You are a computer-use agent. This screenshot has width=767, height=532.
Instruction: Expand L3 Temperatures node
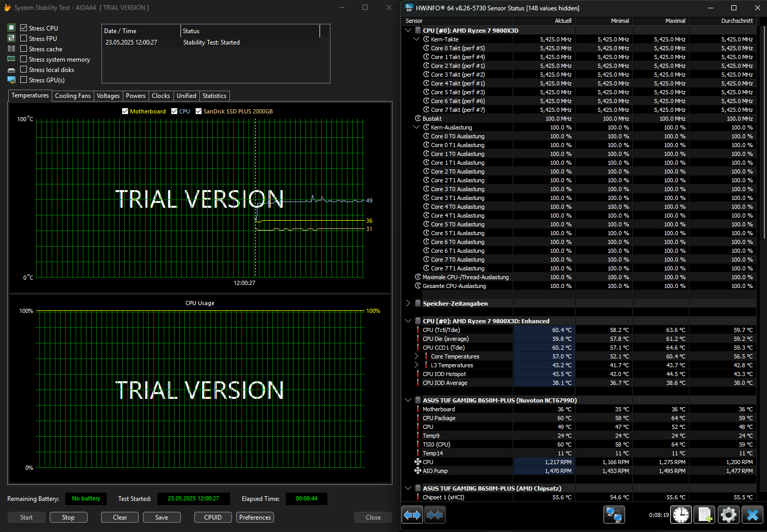416,365
